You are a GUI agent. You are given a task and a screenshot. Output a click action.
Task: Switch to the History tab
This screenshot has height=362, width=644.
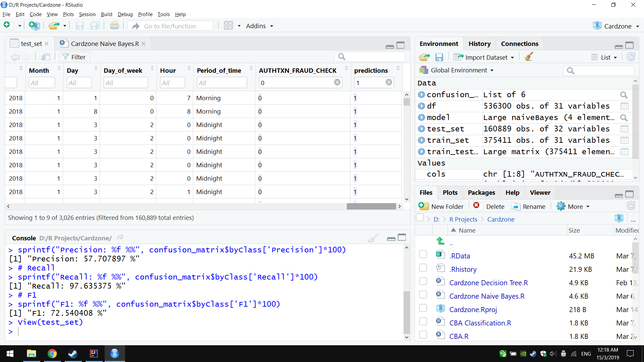(x=479, y=44)
